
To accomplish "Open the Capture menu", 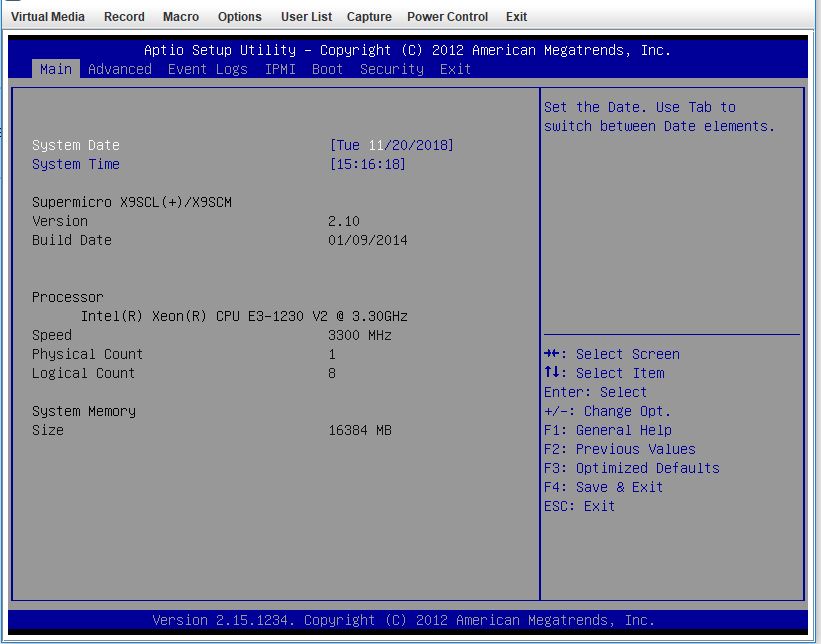I will [x=369, y=17].
